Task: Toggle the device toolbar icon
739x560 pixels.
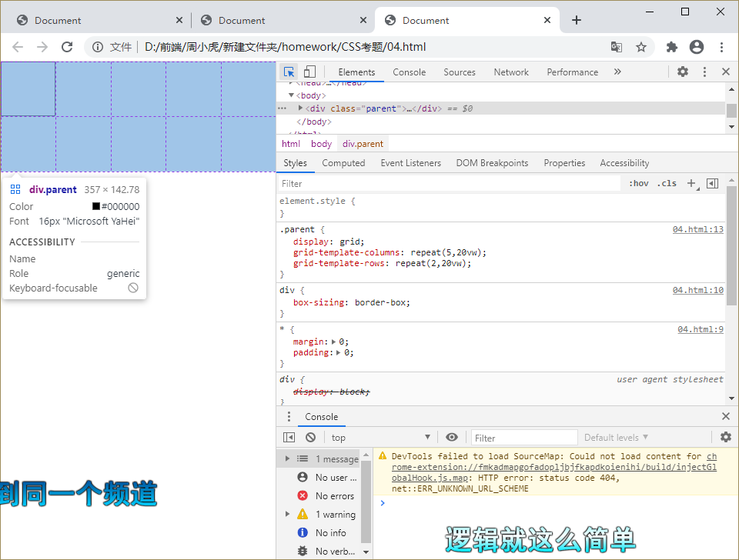Action: coord(309,72)
